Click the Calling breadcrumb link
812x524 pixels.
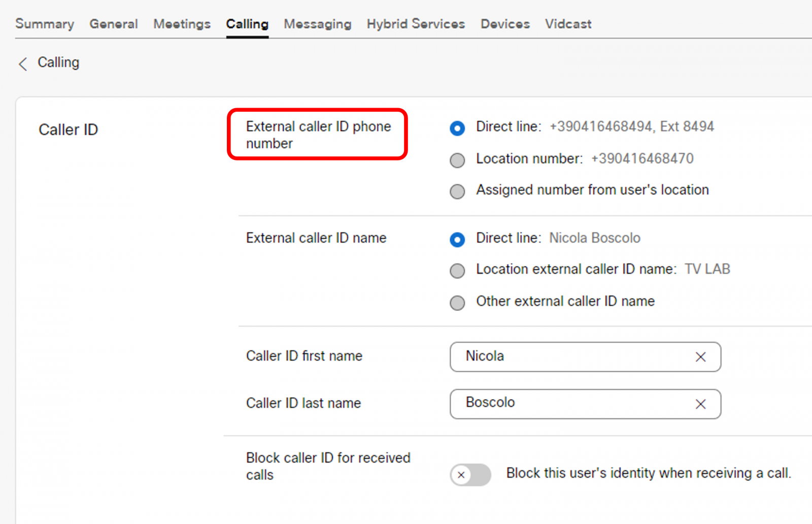click(x=58, y=62)
